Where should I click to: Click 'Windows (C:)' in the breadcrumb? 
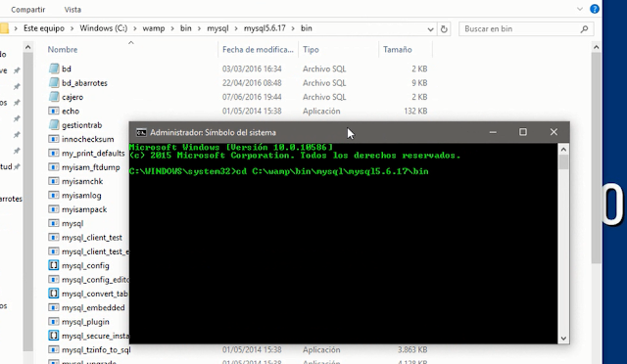coord(103,28)
